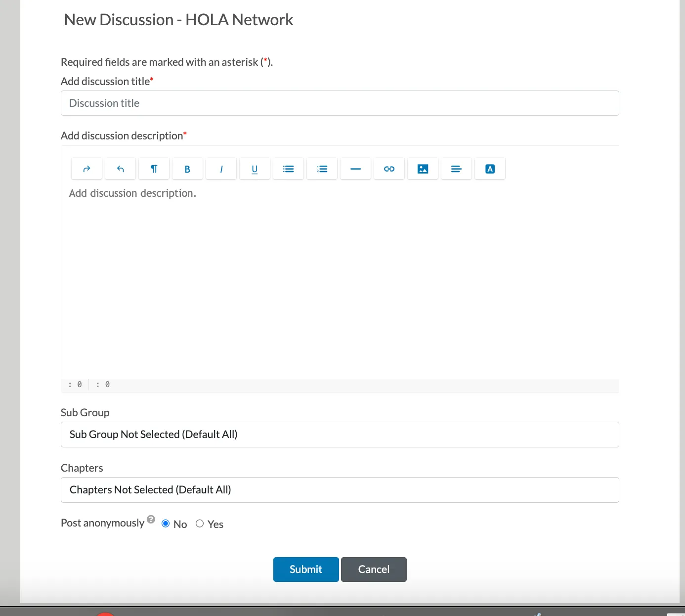Click the redo arrow in editor toolbar

87,169
